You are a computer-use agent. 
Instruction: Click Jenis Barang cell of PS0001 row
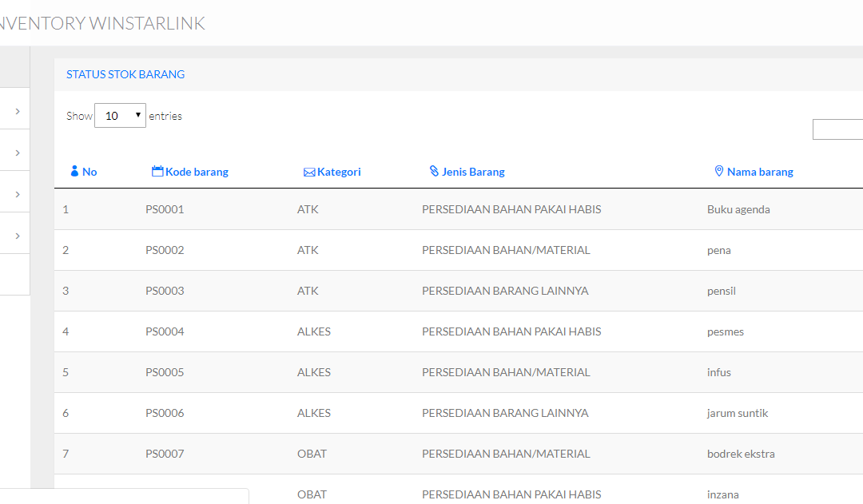pos(511,209)
